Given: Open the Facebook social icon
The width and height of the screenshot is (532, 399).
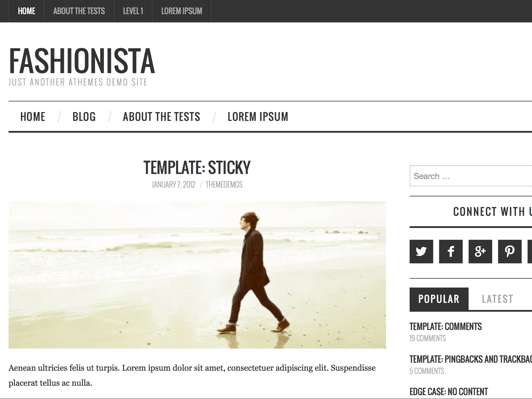Looking at the screenshot, I should (x=451, y=251).
